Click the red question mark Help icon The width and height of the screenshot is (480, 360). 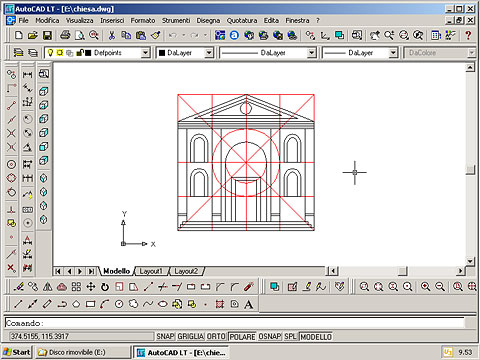[x=468, y=35]
